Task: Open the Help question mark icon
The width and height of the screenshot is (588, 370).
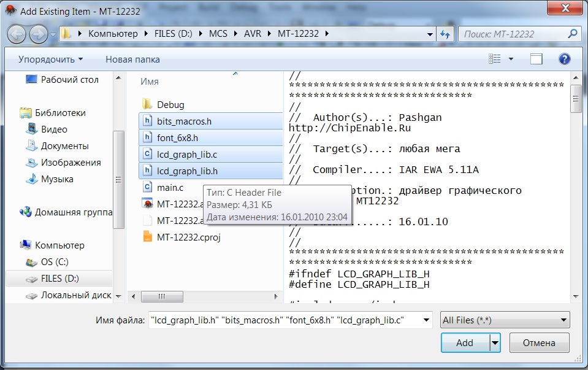Action: click(564, 59)
